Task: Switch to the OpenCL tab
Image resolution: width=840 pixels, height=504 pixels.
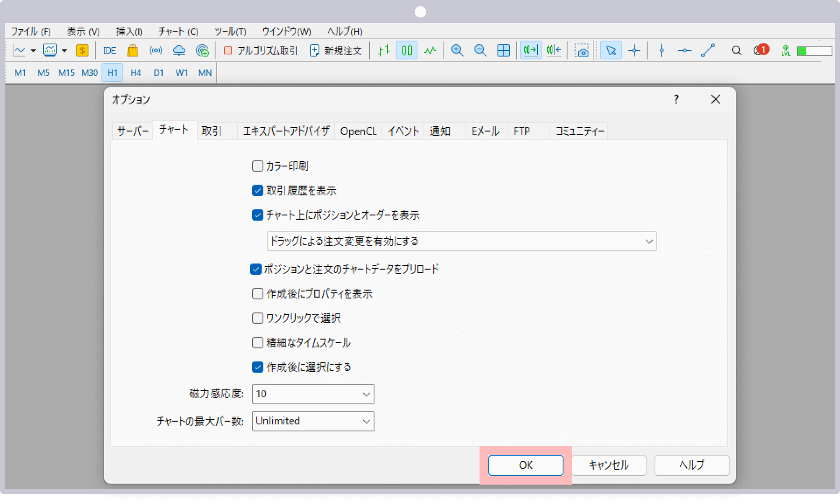Action: click(x=358, y=131)
